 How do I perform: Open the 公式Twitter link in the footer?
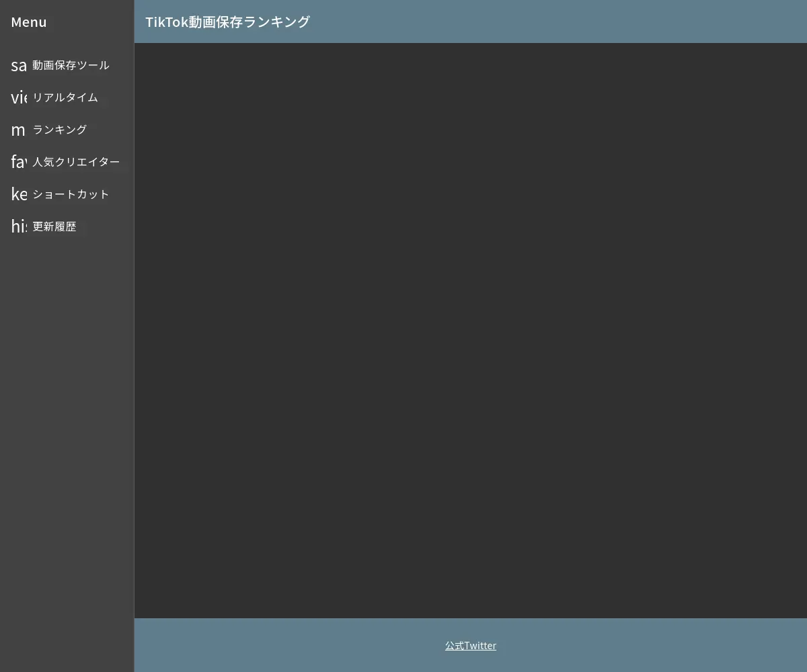[471, 645]
